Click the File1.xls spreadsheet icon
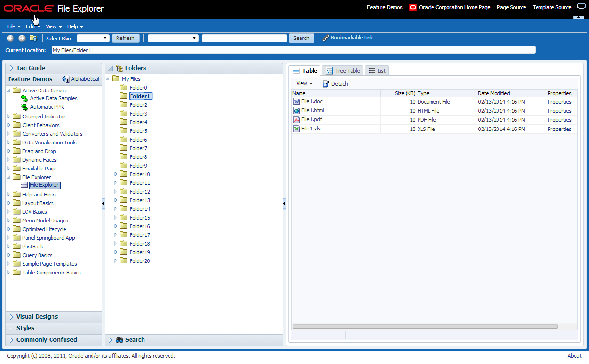 tap(297, 129)
